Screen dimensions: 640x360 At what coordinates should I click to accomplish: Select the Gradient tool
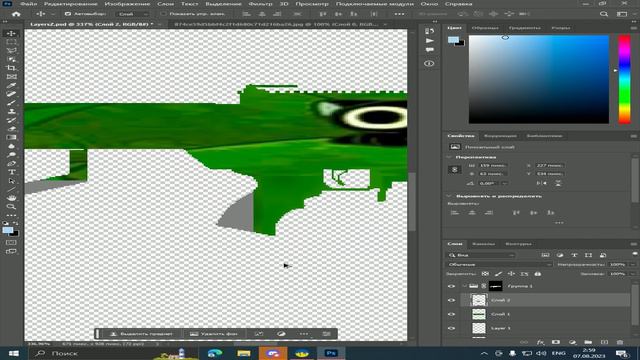click(11, 137)
